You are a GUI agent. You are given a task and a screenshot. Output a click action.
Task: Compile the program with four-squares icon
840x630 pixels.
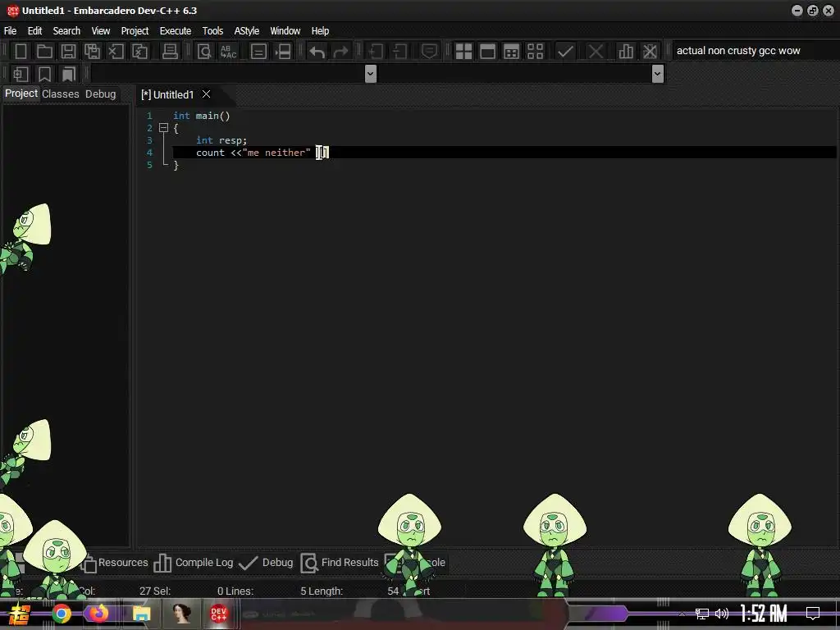(x=463, y=52)
